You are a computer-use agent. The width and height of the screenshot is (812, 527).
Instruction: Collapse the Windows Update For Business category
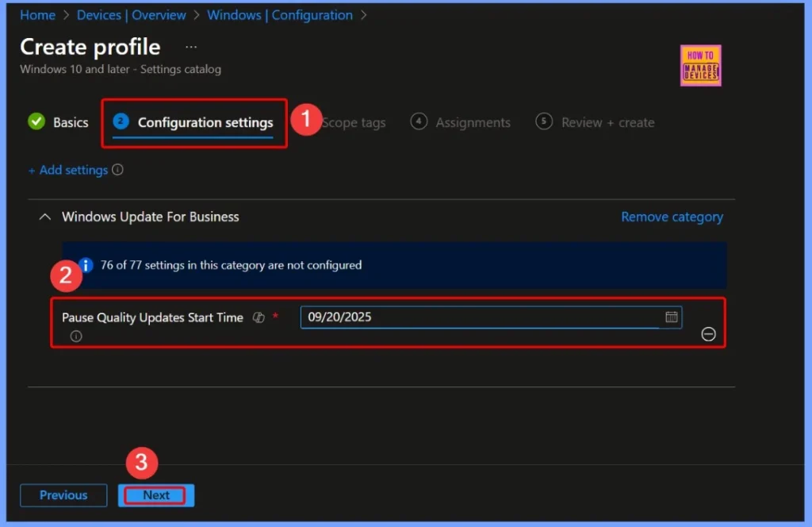point(45,217)
